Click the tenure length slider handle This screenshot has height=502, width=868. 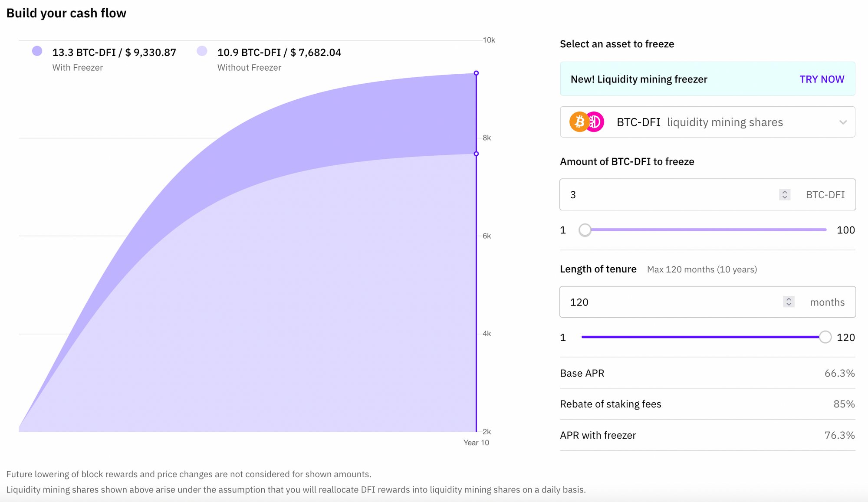(x=825, y=337)
